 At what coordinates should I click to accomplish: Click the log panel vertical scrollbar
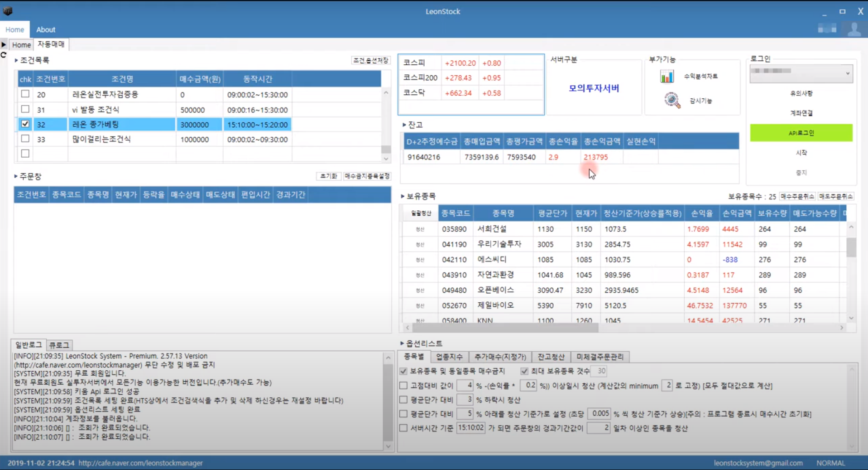coord(388,401)
